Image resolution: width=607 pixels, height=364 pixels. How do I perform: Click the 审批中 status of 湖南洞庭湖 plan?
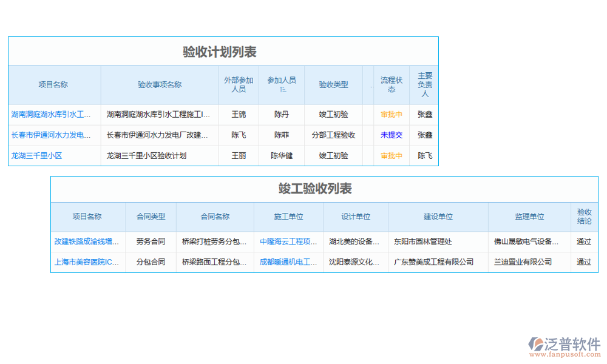(x=390, y=115)
